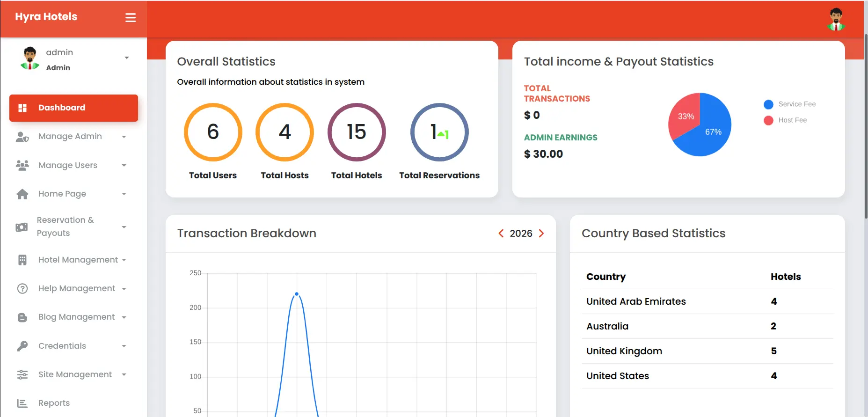Click the Site Management sliders icon
868x417 pixels.
pos(22,374)
